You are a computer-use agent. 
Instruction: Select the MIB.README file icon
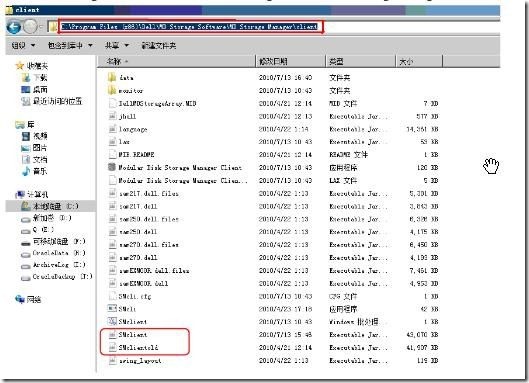coord(112,155)
